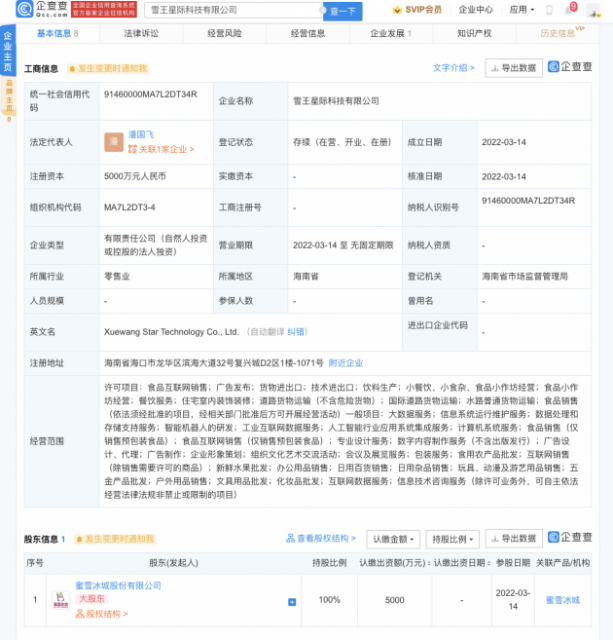The height and width of the screenshot is (640, 613).
Task: Switch to the 经营风险 tab
Action: (224, 33)
